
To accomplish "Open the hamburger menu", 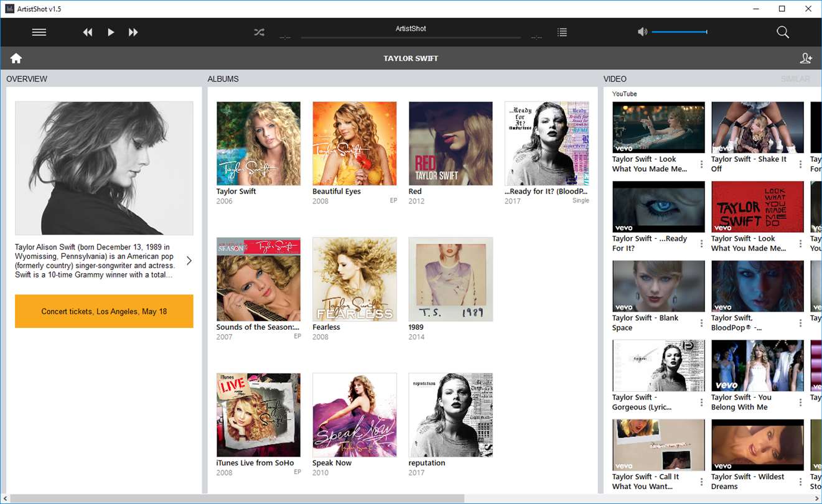I will point(39,32).
